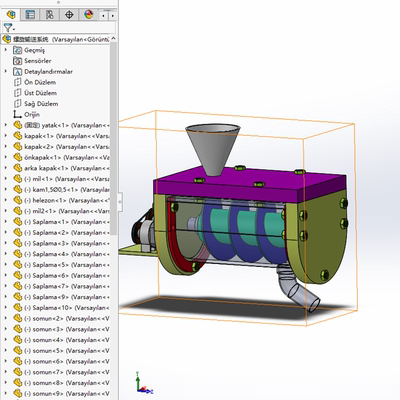Image resolution: width=400 pixels, height=400 pixels.
Task: Click the Saplama<7> tree row text
Action: click(67, 286)
